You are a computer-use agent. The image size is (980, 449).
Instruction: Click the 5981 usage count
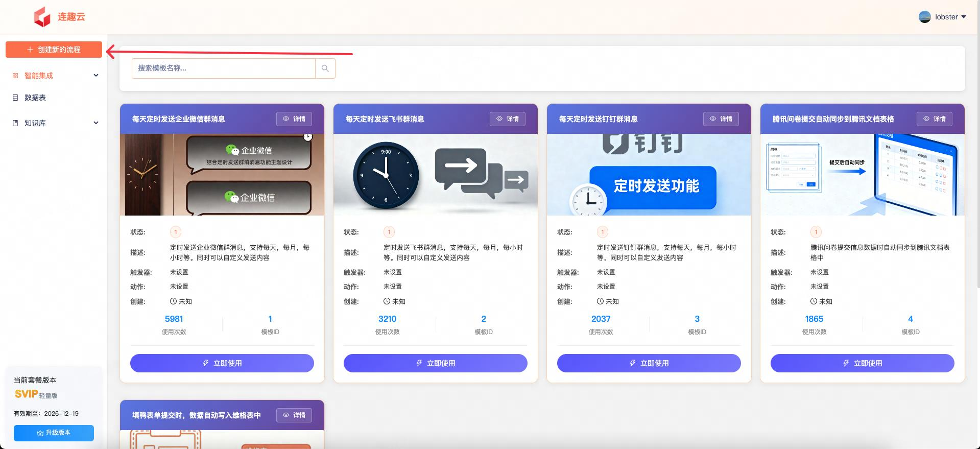(x=174, y=319)
